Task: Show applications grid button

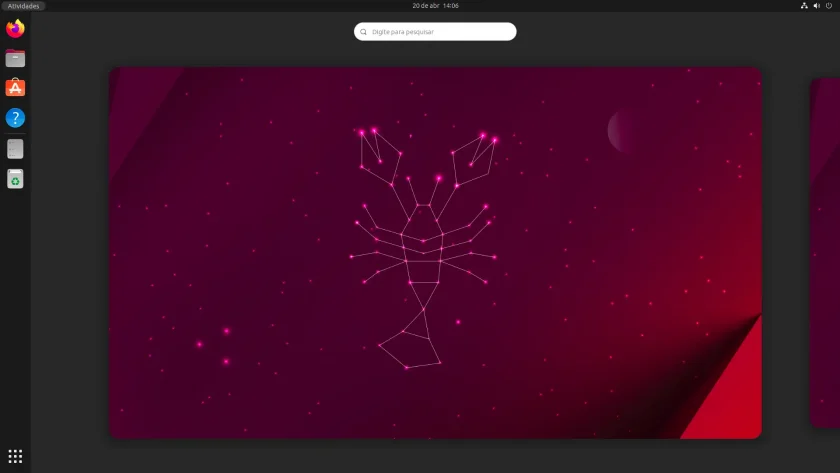Action: pyautogui.click(x=15, y=456)
